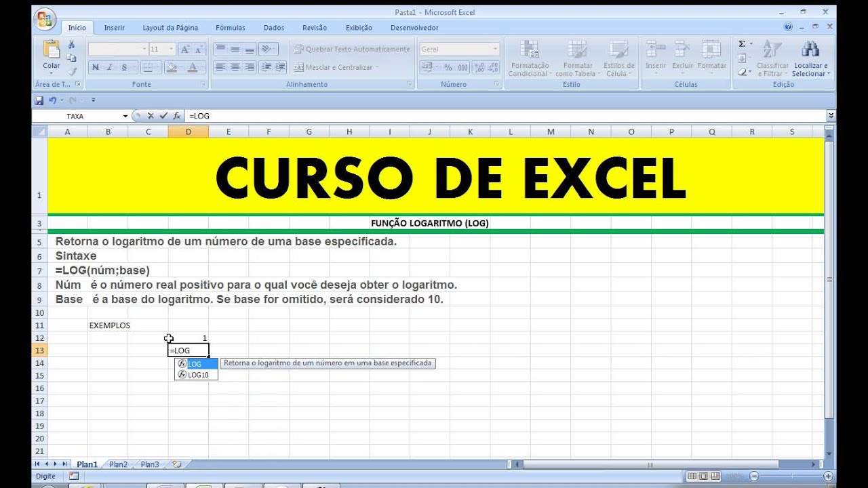Toggle italic with the I button
Screen dimensions: 868x488
point(110,67)
